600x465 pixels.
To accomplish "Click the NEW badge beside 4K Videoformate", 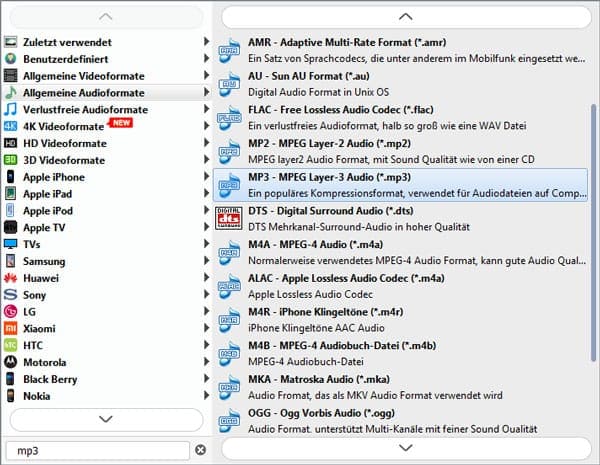I will 121,122.
